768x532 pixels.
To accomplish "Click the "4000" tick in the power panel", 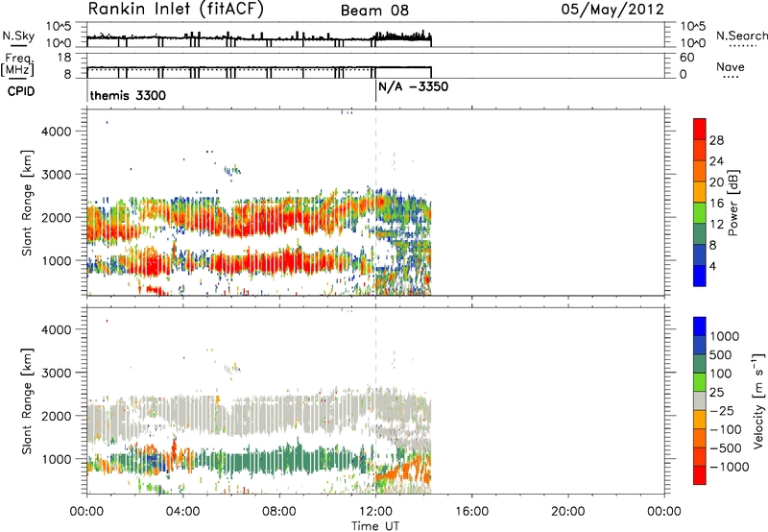I will [x=57, y=132].
